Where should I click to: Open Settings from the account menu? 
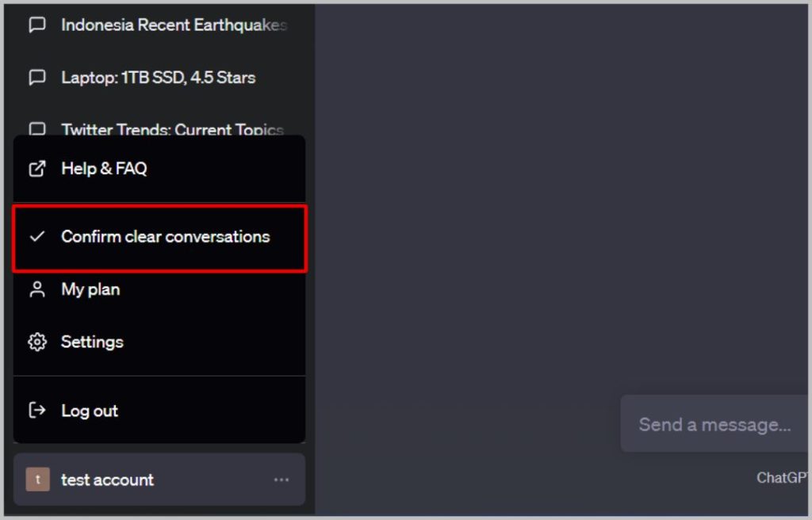pos(159,342)
